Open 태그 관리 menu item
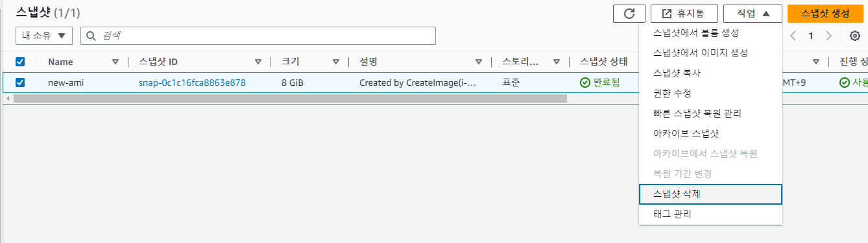This screenshot has width=868, height=243. 710,214
